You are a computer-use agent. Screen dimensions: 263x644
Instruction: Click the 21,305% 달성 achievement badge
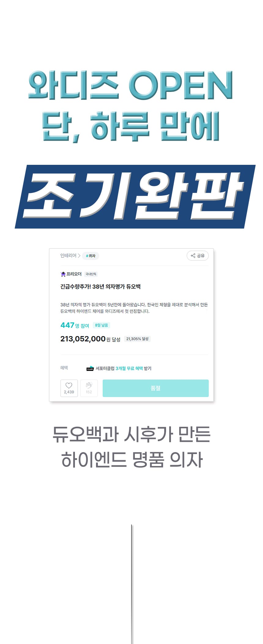(137, 339)
